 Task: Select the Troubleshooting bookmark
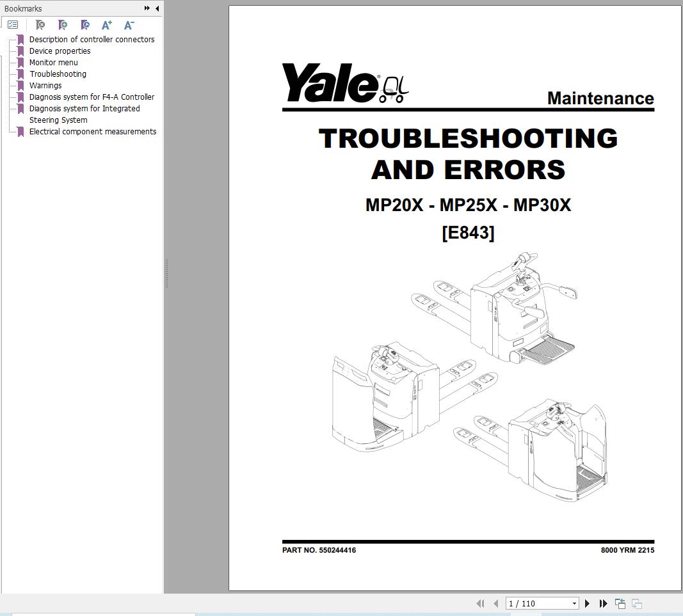[58, 74]
